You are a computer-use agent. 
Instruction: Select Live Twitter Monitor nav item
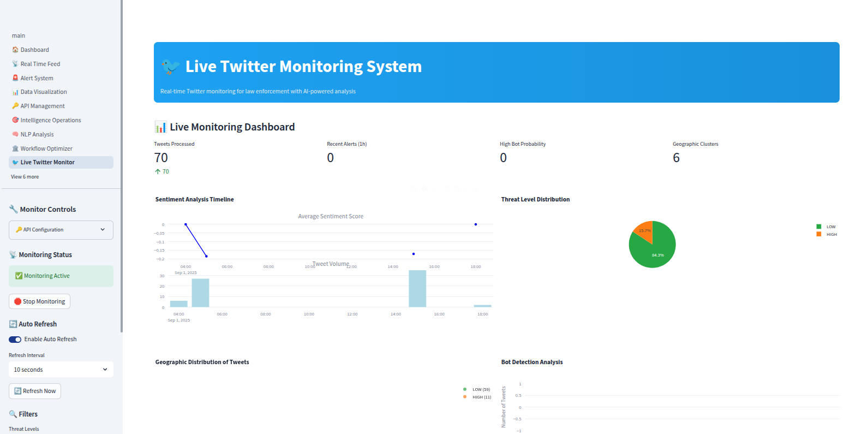61,162
